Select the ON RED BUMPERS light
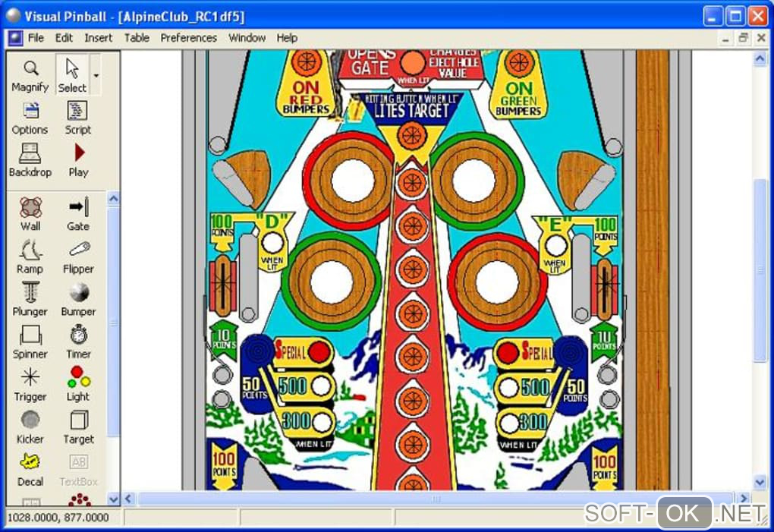 (306, 62)
